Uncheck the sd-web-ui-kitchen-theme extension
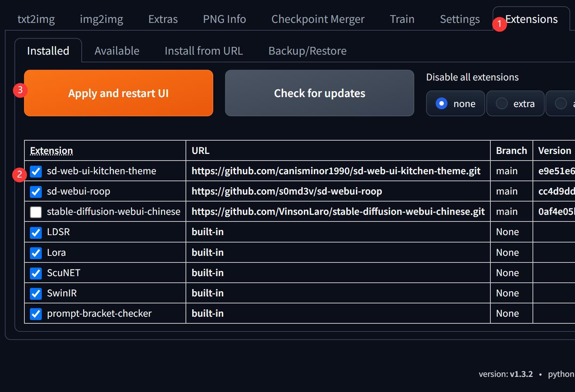Viewport: 575px width, 392px height. pos(36,171)
